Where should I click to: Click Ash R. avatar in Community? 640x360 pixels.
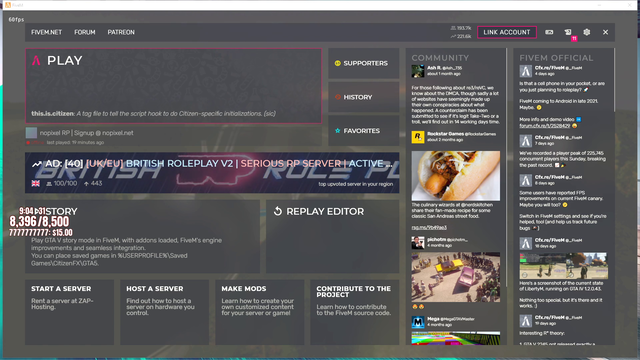[418, 71]
